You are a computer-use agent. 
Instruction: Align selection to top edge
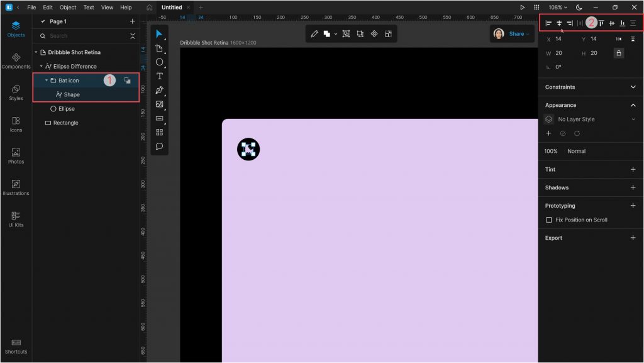coord(601,23)
